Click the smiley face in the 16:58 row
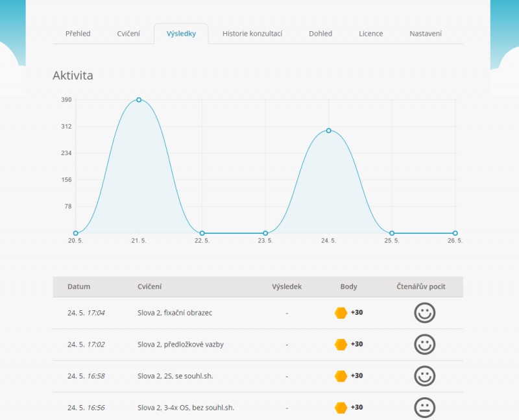This screenshot has height=420, width=519. [x=424, y=376]
